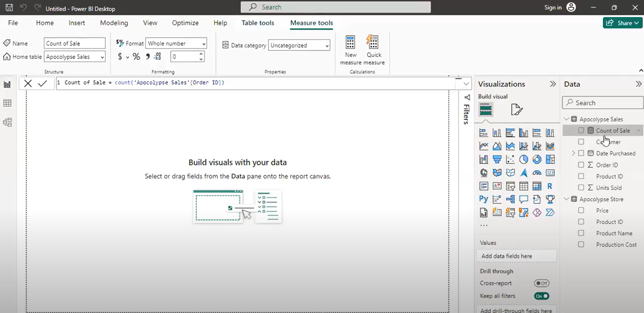Choose the Funnel chart visualization
The image size is (644, 313).
pos(497,159)
